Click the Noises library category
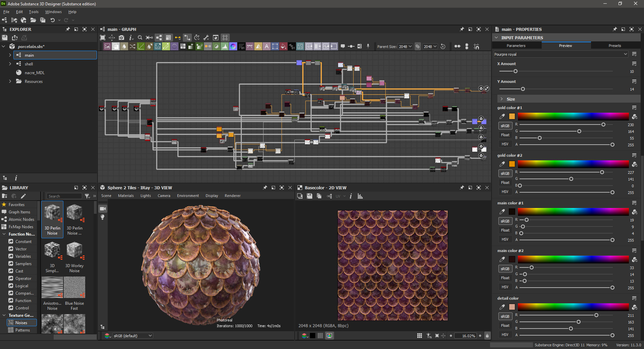644x349 pixels. point(21,322)
